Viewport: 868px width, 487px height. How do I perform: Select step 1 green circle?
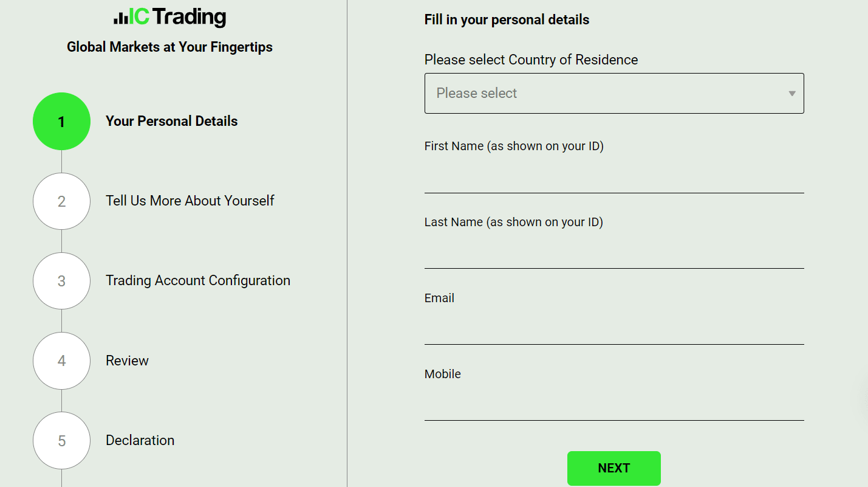61,122
